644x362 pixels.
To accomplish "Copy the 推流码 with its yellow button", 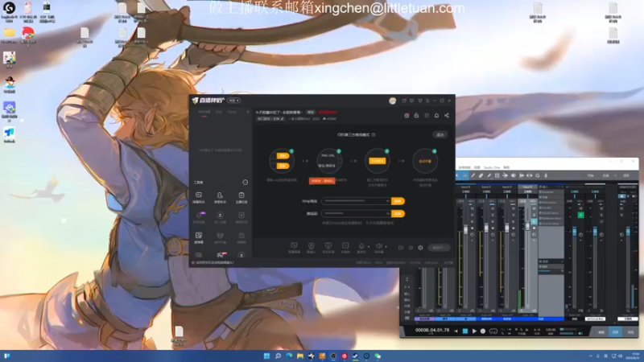I will [x=398, y=214].
